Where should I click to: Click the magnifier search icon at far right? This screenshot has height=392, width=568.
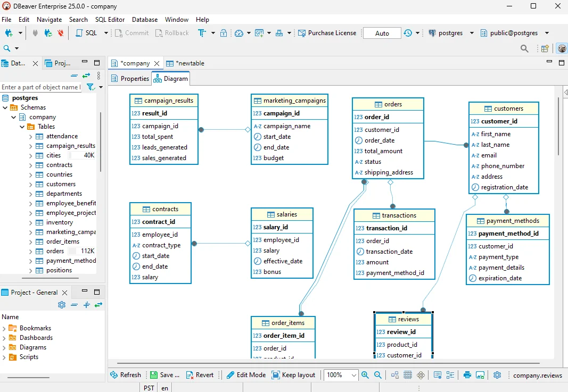[524, 48]
